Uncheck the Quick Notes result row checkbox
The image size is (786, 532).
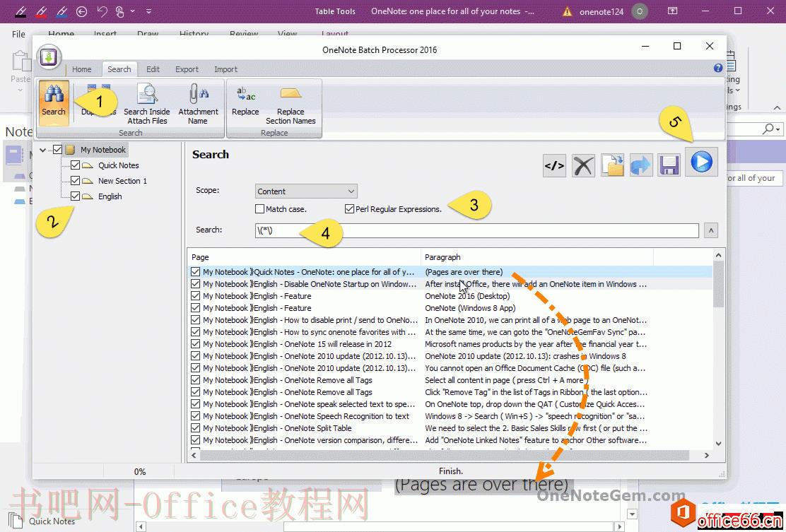(196, 271)
